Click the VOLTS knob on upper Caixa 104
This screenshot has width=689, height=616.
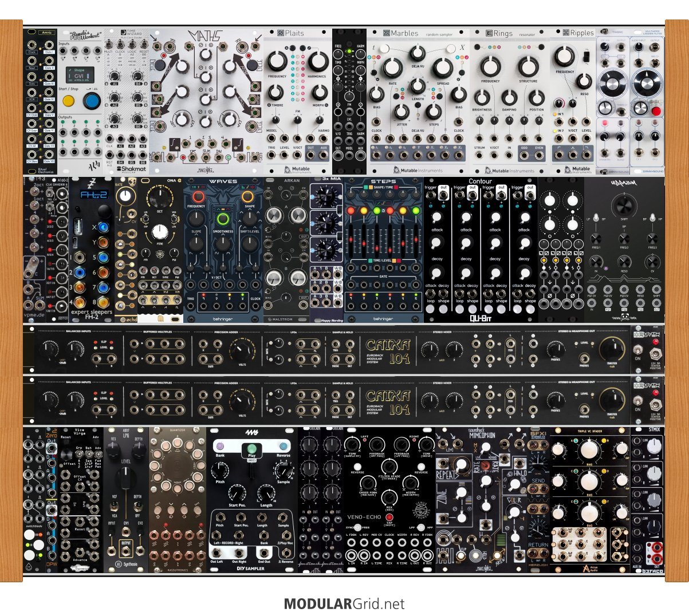[x=242, y=350]
